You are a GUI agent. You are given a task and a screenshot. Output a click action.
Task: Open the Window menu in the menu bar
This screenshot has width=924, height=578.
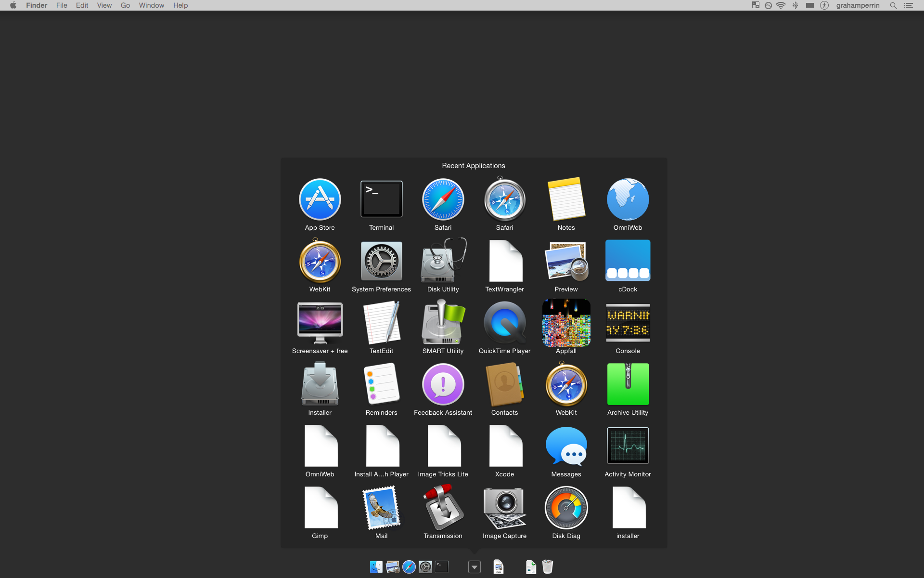151,5
